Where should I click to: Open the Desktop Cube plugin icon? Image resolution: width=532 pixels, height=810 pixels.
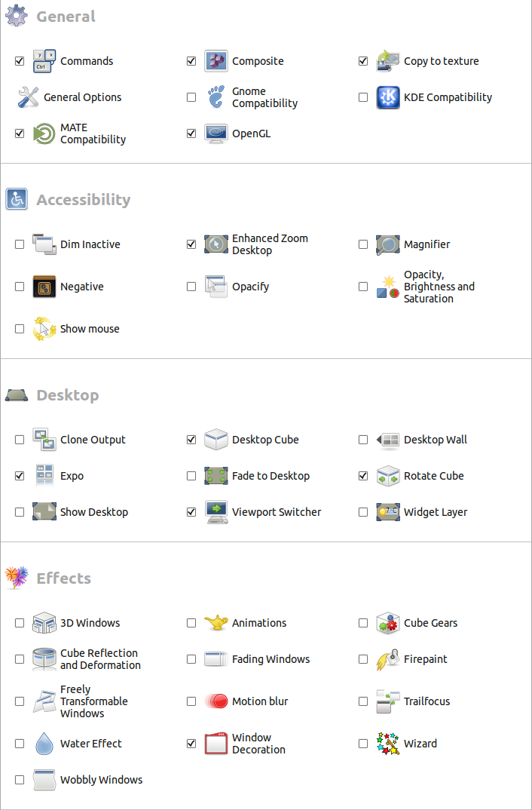(216, 440)
